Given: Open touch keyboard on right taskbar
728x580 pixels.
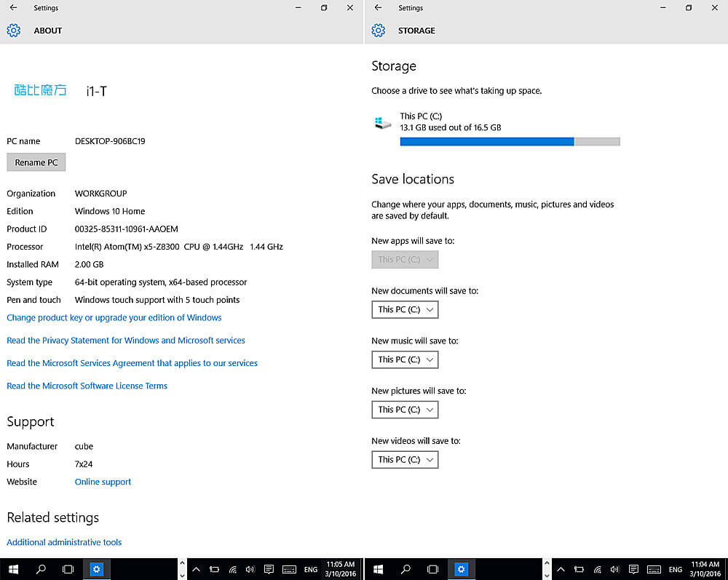Looking at the screenshot, I should (x=654, y=569).
